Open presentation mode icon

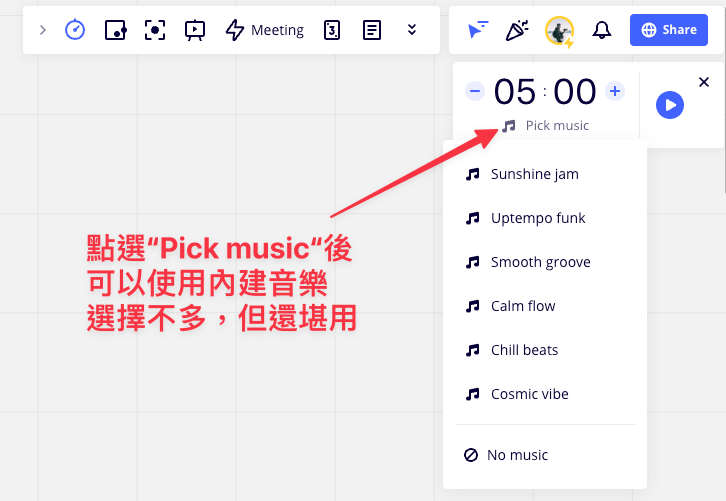pos(195,30)
